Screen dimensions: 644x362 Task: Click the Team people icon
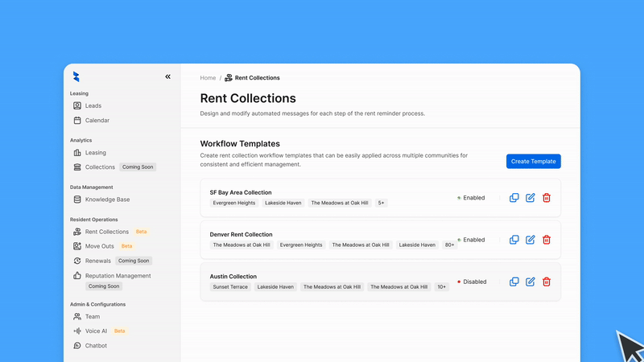pyautogui.click(x=77, y=316)
